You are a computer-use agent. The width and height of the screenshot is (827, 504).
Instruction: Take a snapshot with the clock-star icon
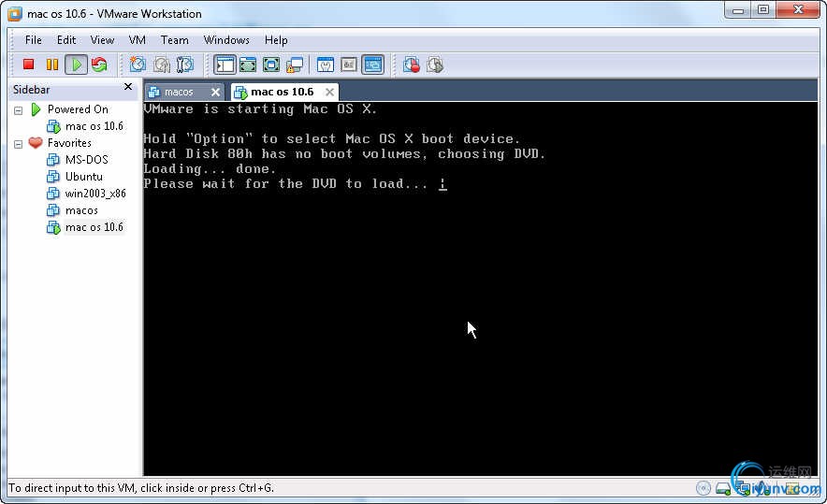click(x=138, y=65)
